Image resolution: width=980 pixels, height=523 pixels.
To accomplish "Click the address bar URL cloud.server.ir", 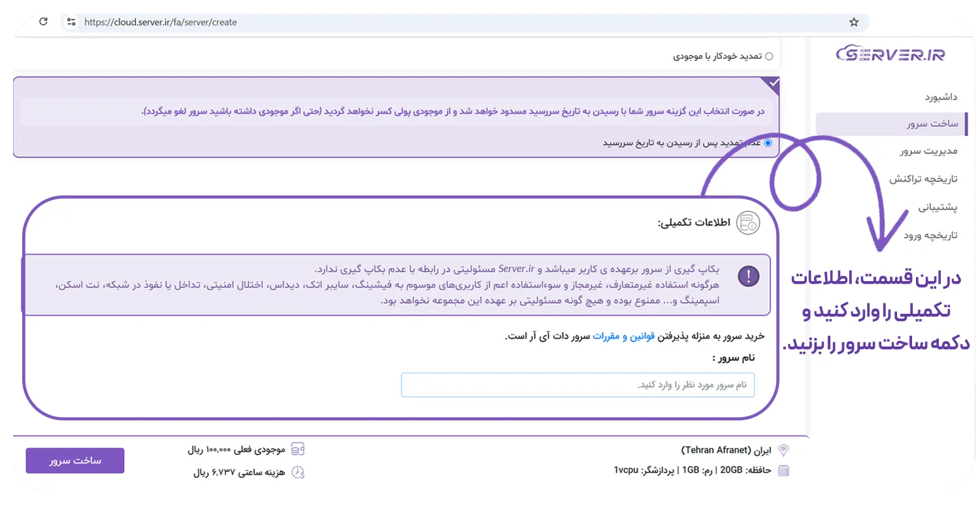I will click(160, 22).
